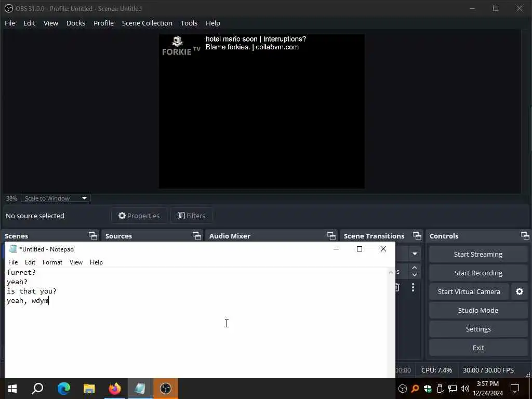Open virtual camera configuration gear
This screenshot has height=399, width=532.
520,291
